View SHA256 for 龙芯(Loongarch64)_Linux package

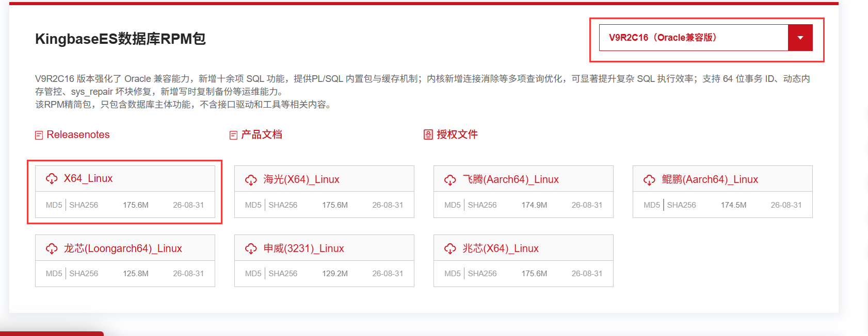84,274
